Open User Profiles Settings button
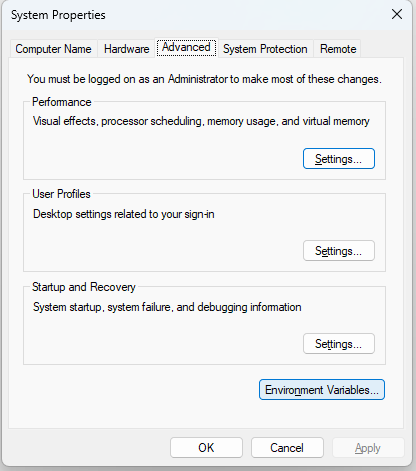 339,251
